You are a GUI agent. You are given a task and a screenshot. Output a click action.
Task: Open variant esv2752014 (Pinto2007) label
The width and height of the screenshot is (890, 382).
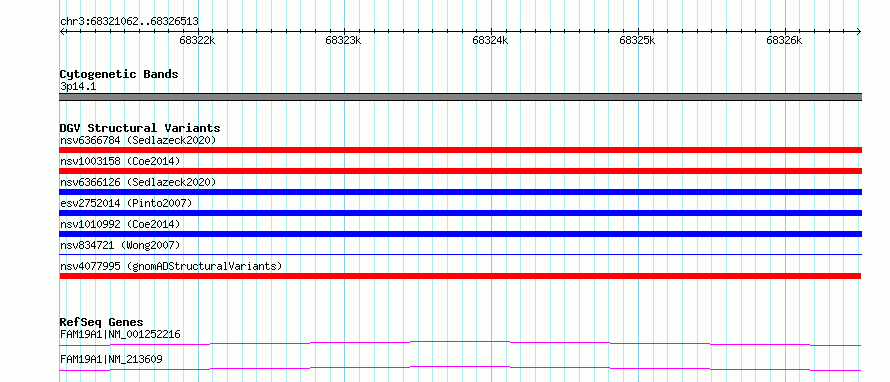(126, 203)
